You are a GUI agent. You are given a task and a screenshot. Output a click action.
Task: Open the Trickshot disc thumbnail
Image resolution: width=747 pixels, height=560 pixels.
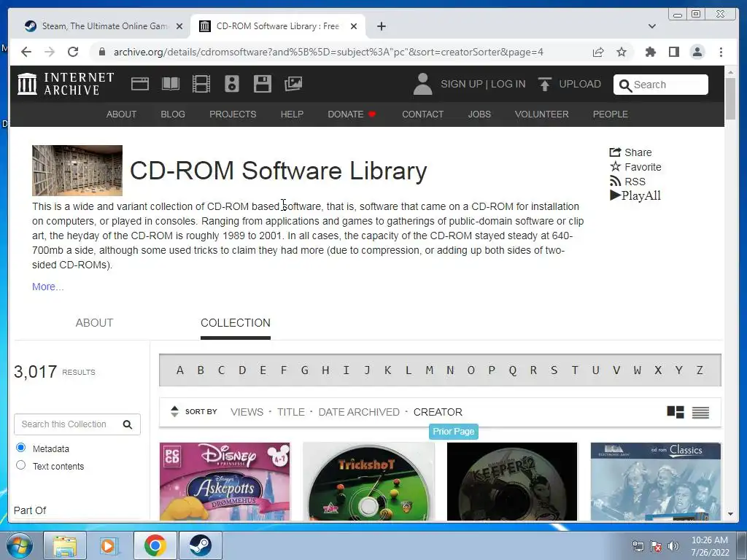click(x=368, y=481)
